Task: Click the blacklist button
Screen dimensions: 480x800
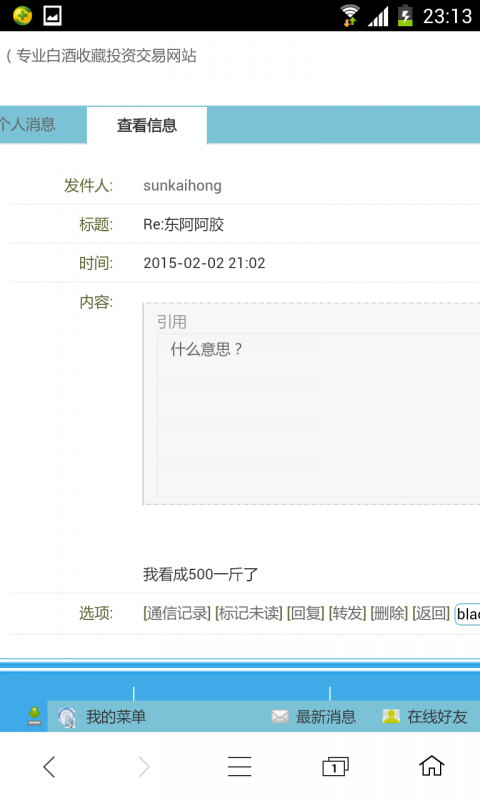Action: click(467, 614)
